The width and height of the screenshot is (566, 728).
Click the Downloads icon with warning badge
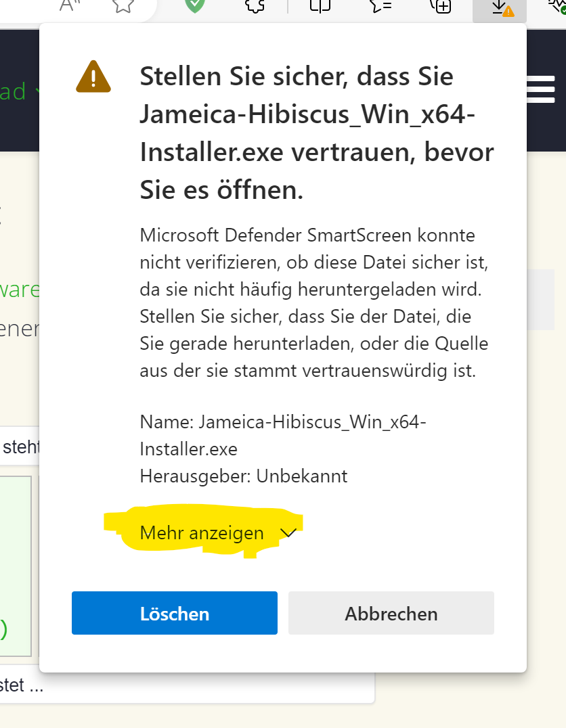(500, 7)
